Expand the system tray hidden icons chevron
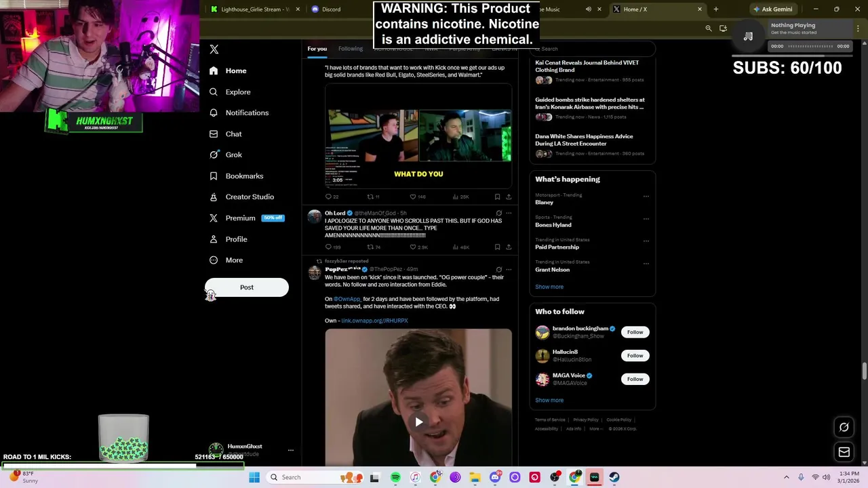868x488 pixels. [x=787, y=477]
